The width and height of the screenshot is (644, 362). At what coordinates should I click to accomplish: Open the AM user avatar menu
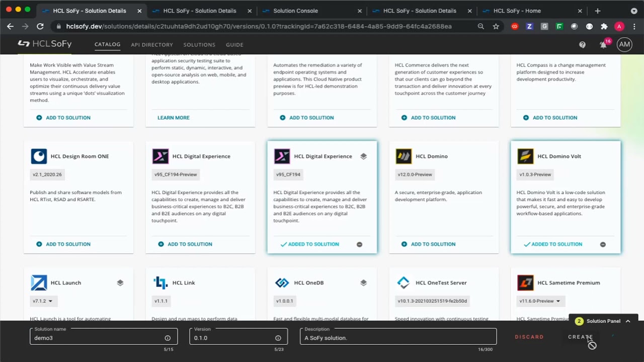[624, 44]
